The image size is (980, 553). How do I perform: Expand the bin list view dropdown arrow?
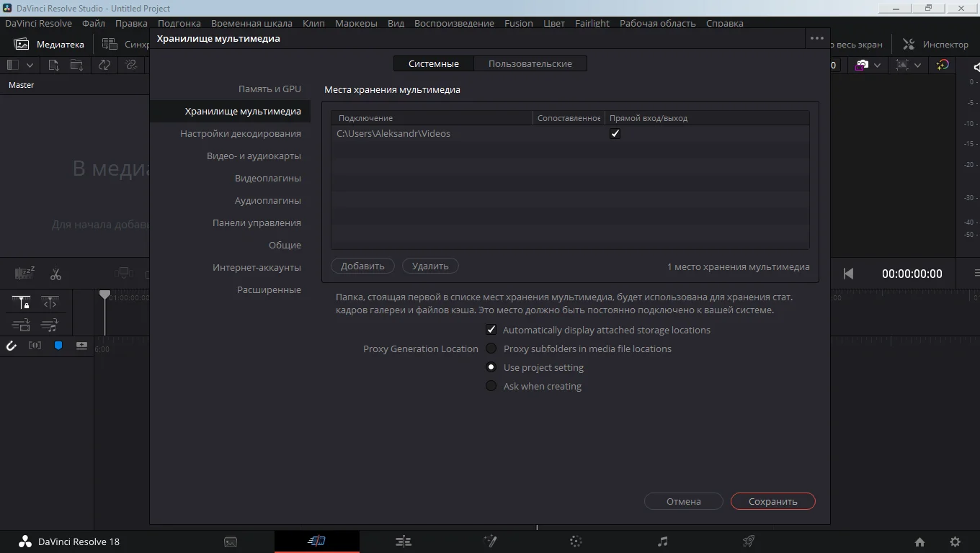click(30, 65)
